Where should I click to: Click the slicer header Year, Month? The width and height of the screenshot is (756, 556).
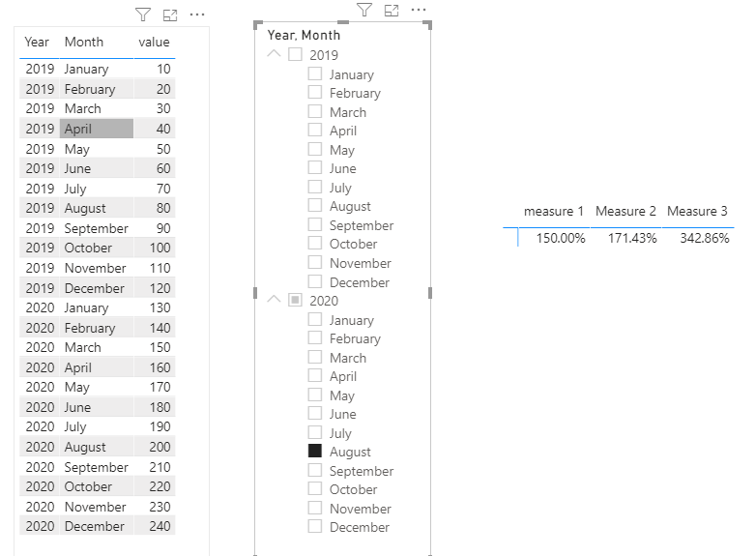(304, 35)
